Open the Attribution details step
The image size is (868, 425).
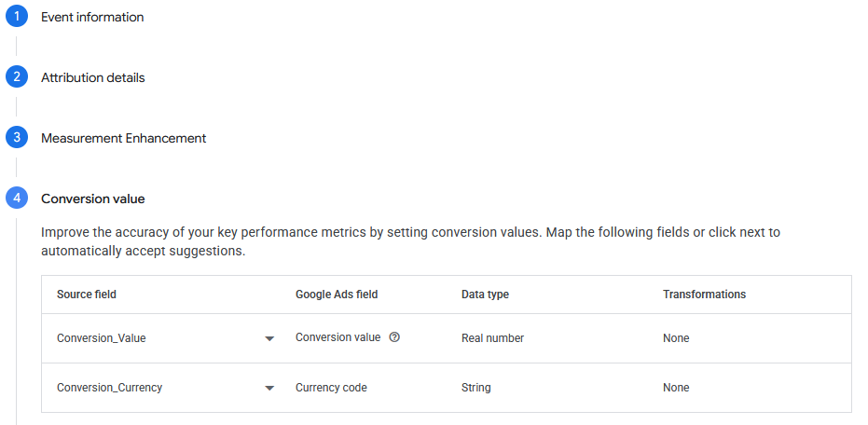click(x=93, y=78)
